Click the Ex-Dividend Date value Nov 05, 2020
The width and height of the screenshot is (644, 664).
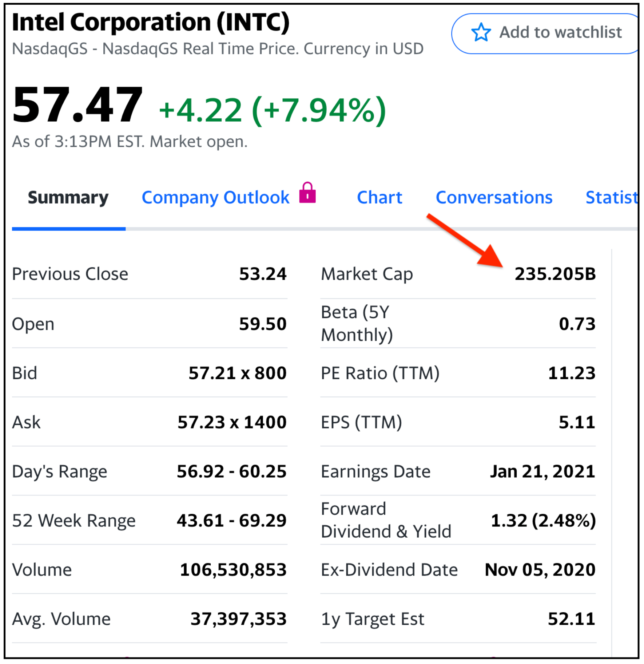(540, 570)
